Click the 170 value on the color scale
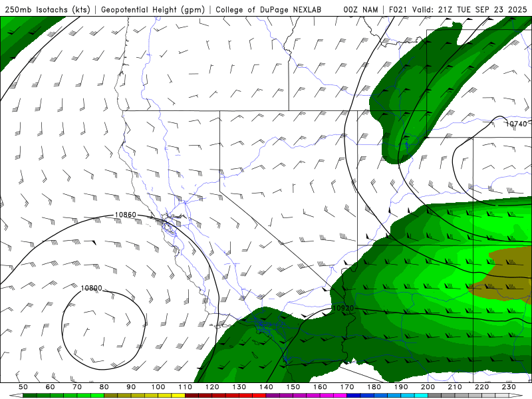The width and height of the screenshot is (532, 399). tap(347, 387)
